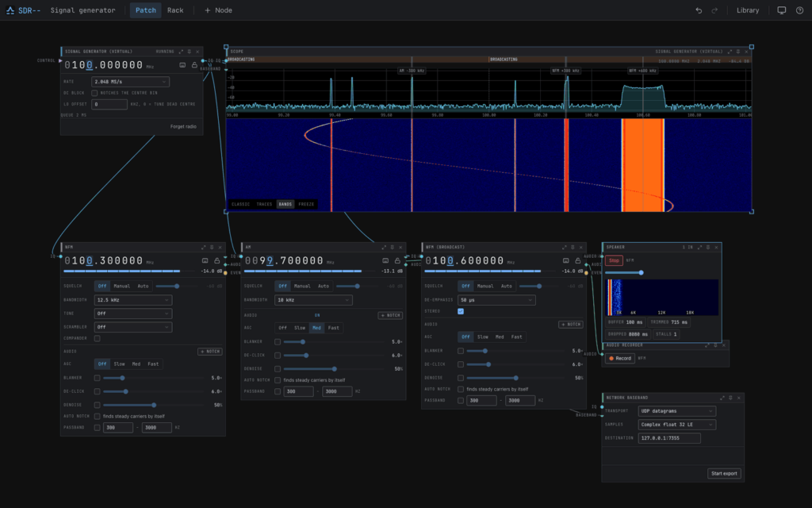Enable DC Block in Signal Generator
The width and height of the screenshot is (812, 508).
coord(94,93)
